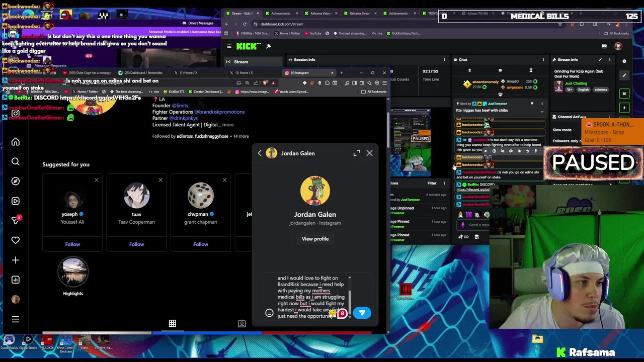Viewport: 644px width, 362px height.
Task: Dismiss the taav suggestion card
Action: click(160, 180)
